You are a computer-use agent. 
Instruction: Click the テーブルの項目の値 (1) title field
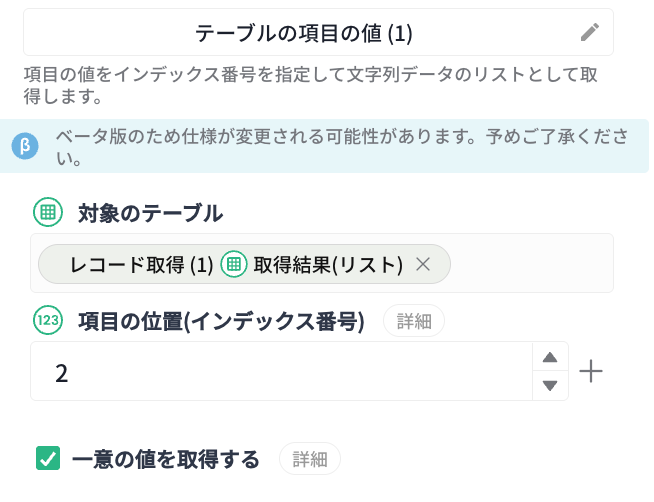pyautogui.click(x=303, y=33)
